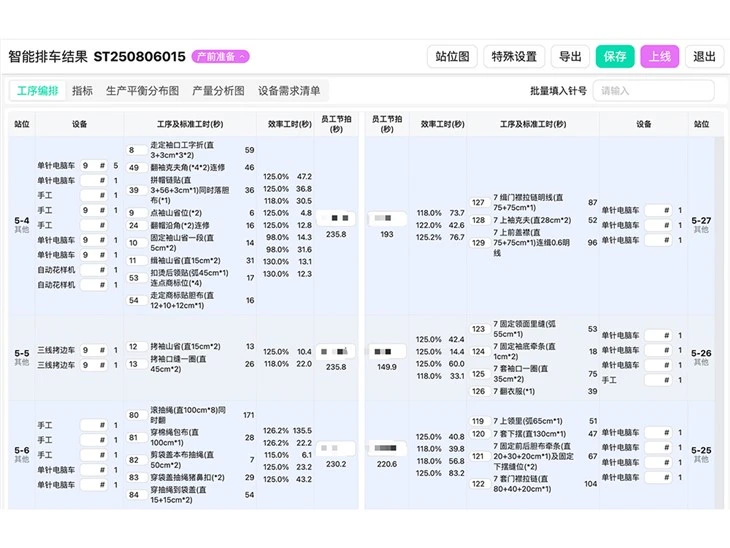The height and width of the screenshot is (548, 730).
Task: Click the left 设备 column header
Action: point(79,124)
